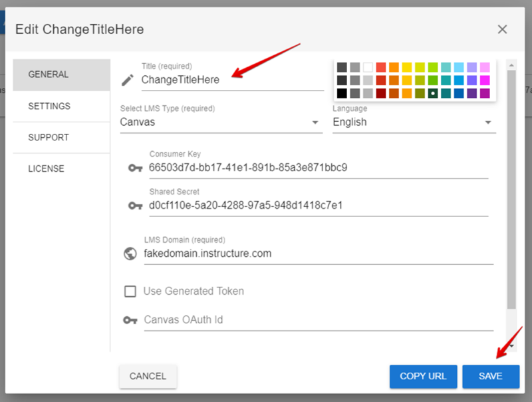
Task: Expand the Language dropdown
Action: (x=414, y=122)
